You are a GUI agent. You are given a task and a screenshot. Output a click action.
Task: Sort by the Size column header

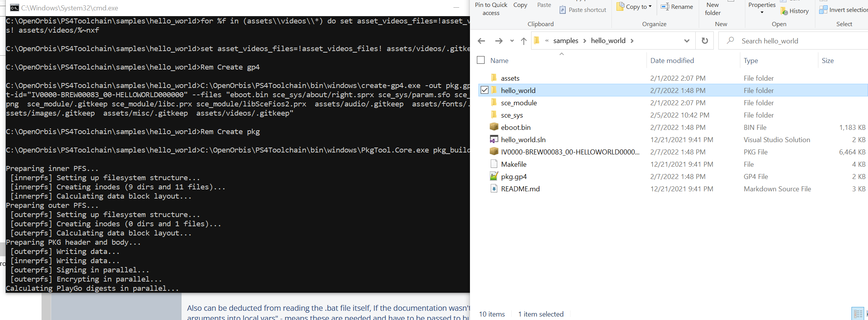(x=828, y=60)
